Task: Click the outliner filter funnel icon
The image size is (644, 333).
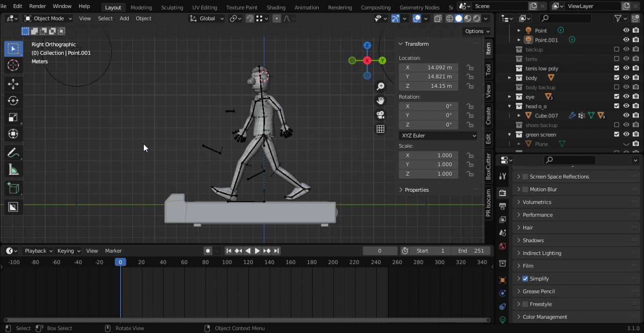Action: tap(618, 18)
